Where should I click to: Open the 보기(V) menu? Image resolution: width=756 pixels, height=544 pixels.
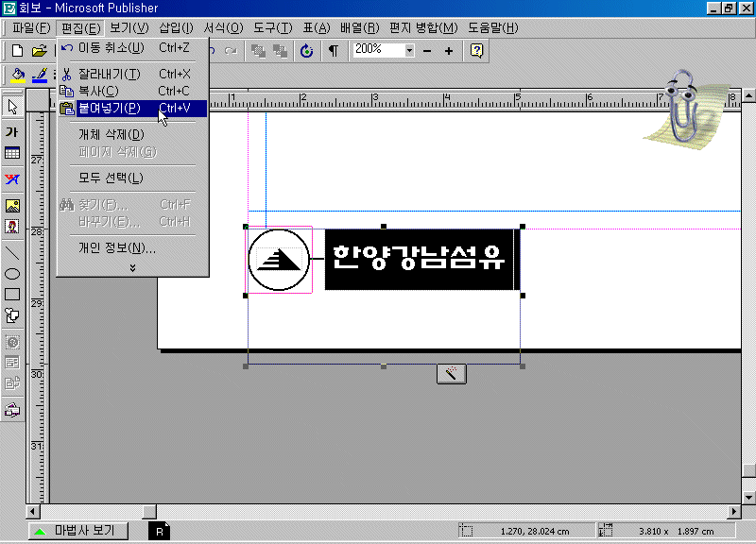(129, 28)
